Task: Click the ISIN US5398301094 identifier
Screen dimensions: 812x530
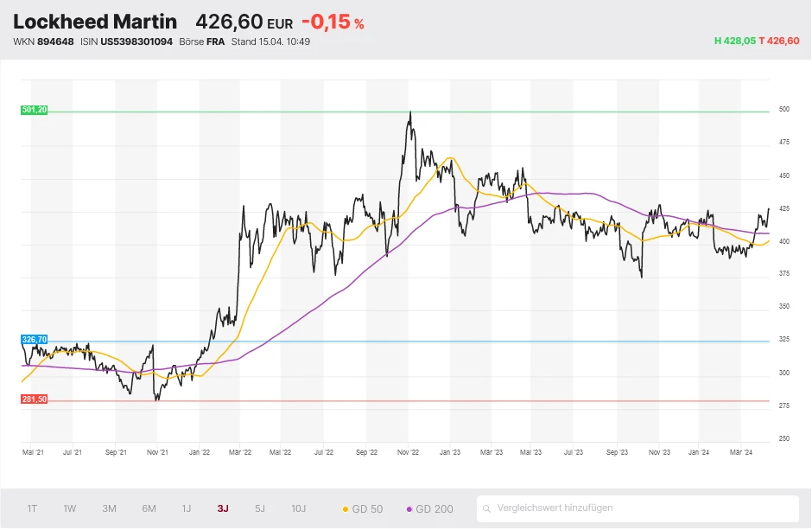Action: click(x=133, y=40)
